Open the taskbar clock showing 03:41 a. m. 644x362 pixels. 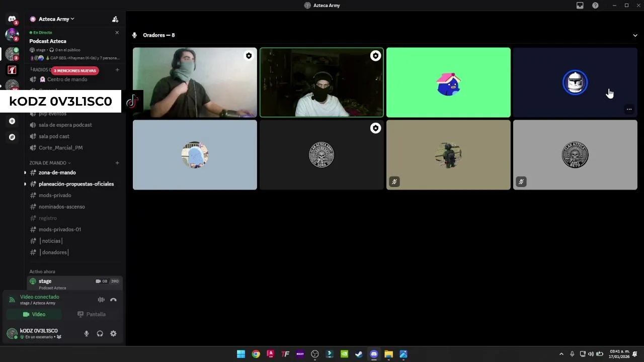click(619, 354)
